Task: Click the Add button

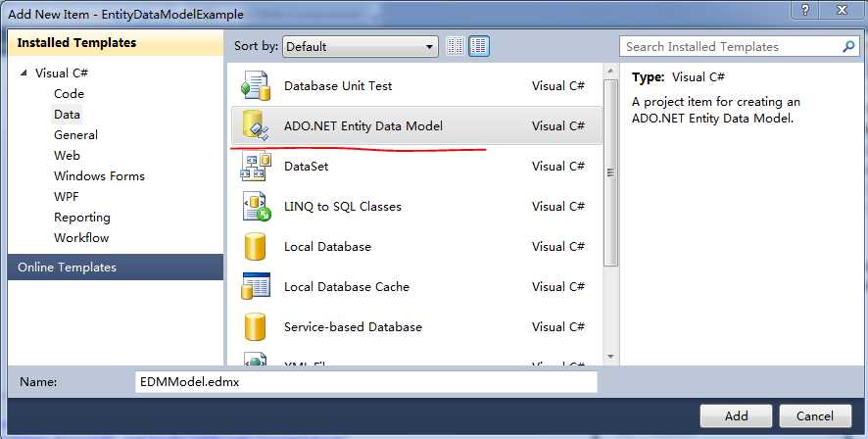Action: click(x=736, y=416)
